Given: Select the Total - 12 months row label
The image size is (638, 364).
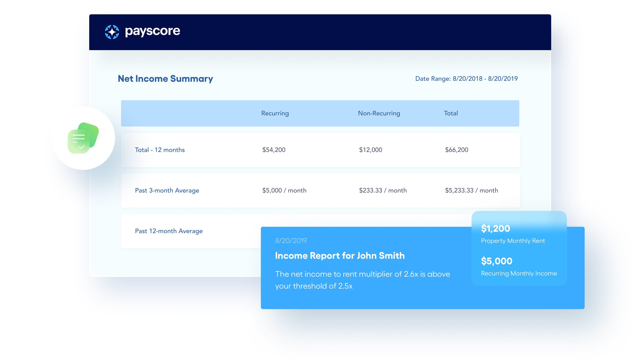Looking at the screenshot, I should tap(160, 150).
